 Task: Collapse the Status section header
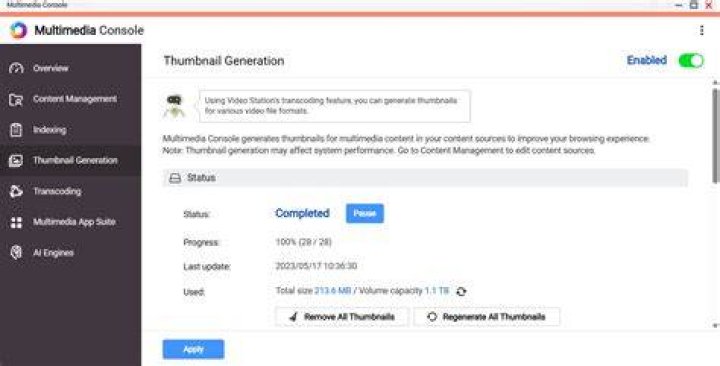425,178
